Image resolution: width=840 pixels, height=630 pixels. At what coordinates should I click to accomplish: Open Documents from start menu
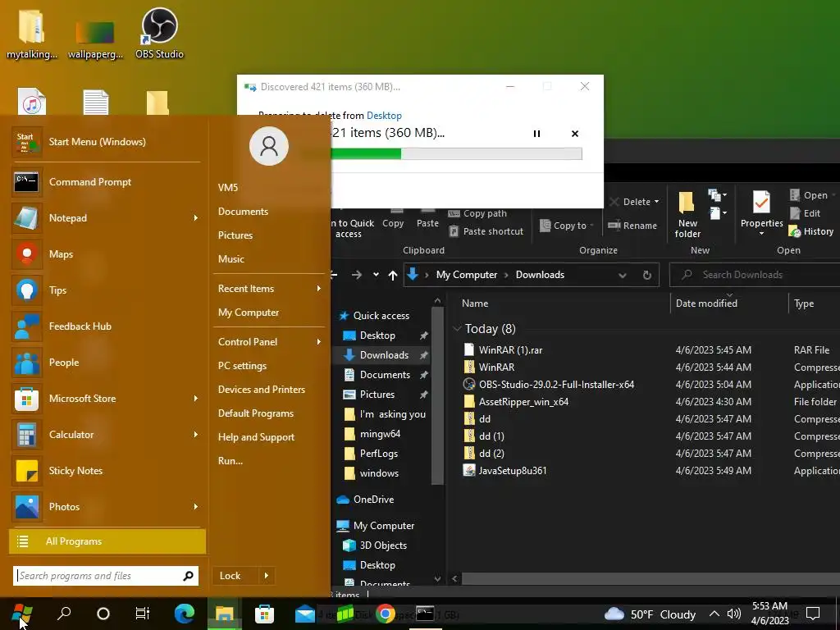pos(243,212)
